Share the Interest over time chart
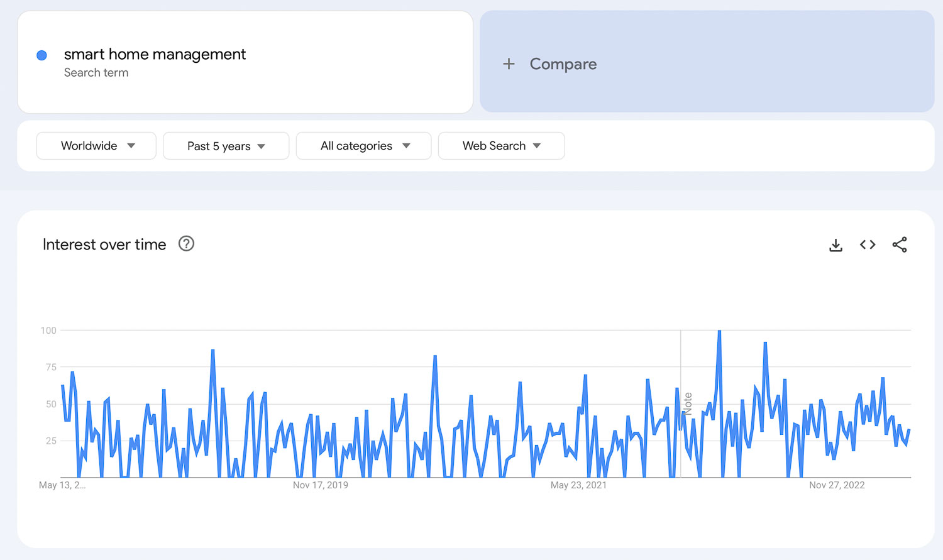 pos(900,244)
